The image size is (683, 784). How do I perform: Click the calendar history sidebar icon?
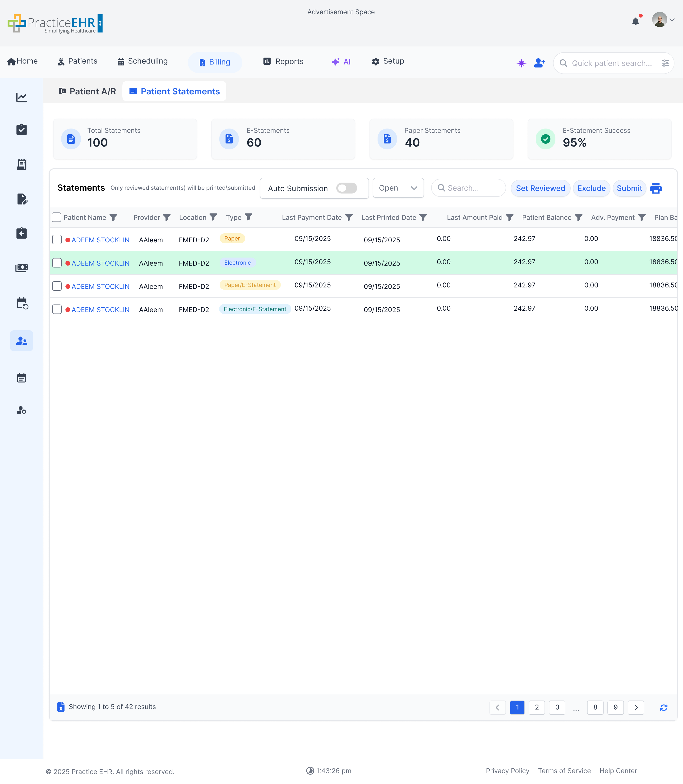[x=22, y=303]
